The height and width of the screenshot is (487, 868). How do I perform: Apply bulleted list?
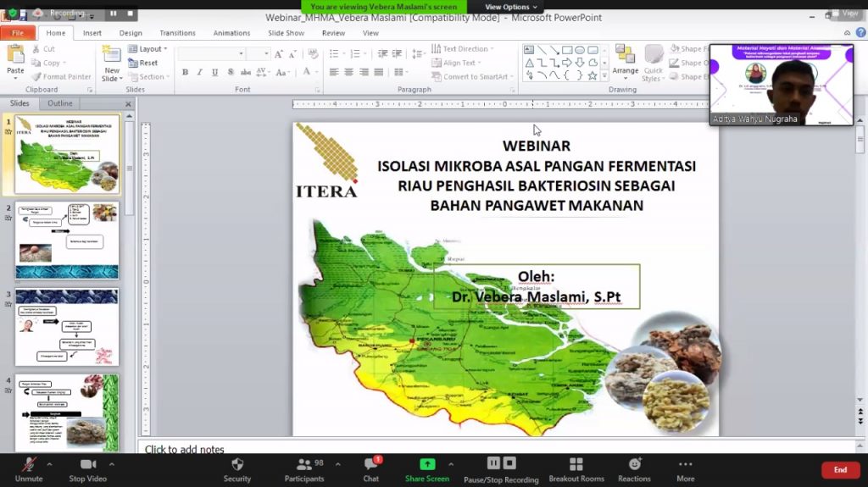pos(336,53)
